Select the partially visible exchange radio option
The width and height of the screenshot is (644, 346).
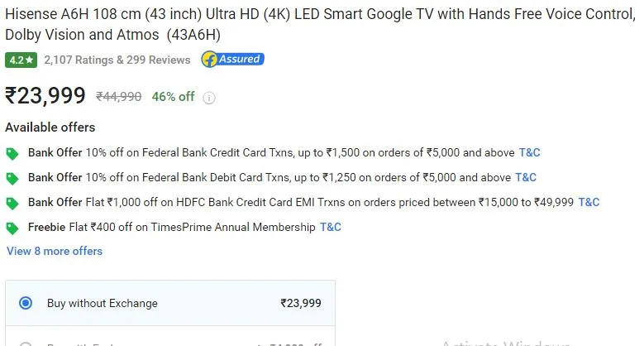[x=26, y=344]
